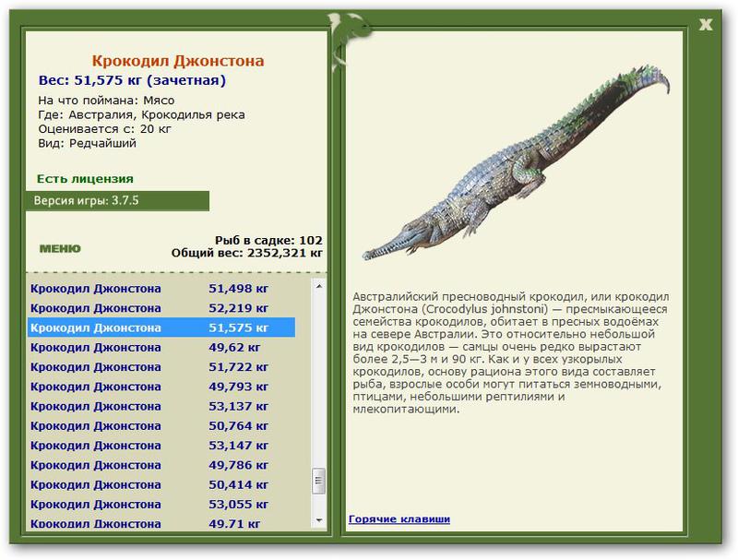
Task: Choose the 49,62 кг catch in list
Action: pyautogui.click(x=161, y=348)
